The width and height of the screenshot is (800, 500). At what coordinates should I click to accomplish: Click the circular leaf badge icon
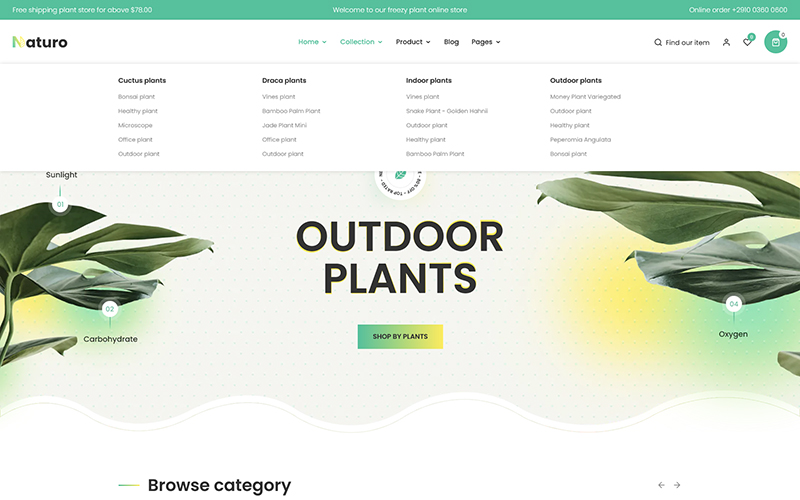(x=400, y=176)
